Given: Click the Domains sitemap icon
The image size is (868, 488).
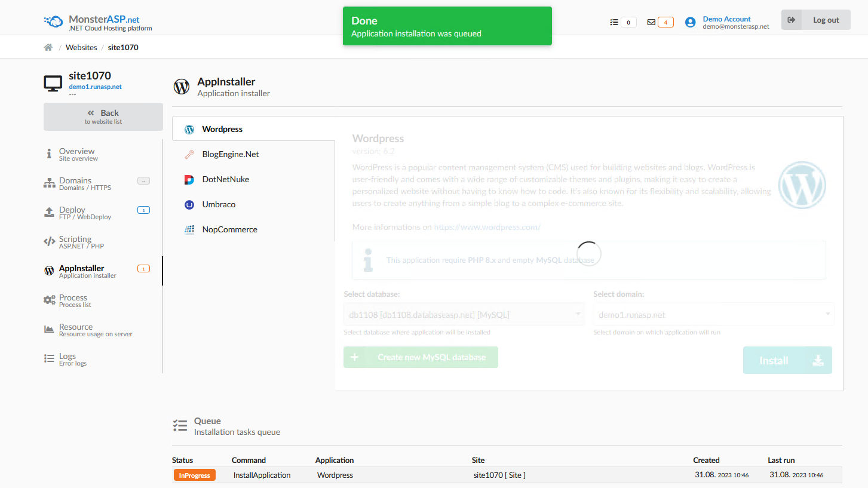Looking at the screenshot, I should point(49,183).
